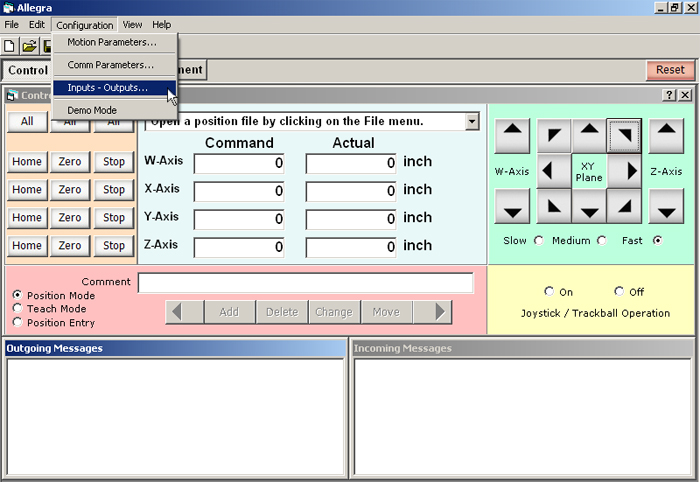The image size is (700, 482).
Task: Select Medium jog speed
Action: coord(602,241)
